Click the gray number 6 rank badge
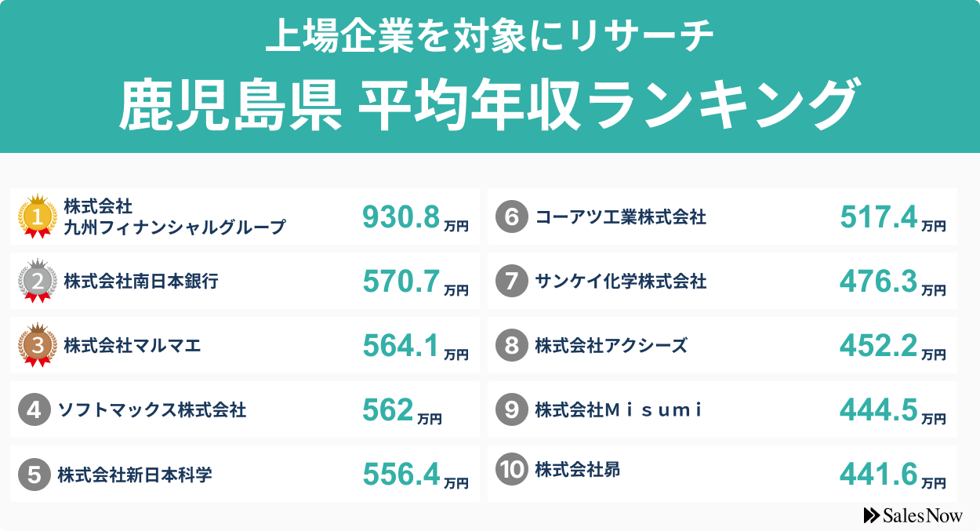This screenshot has width=980, height=531. [512, 216]
